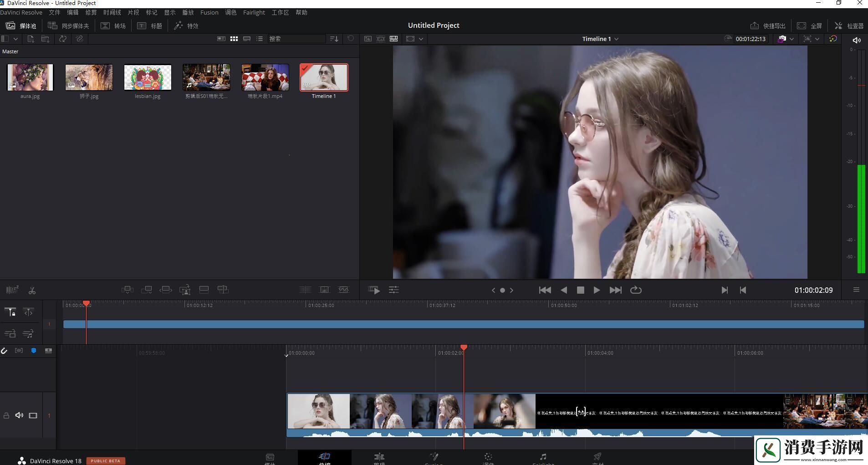
Task: Expand the Timeline 1 name dropdown
Action: coord(616,39)
